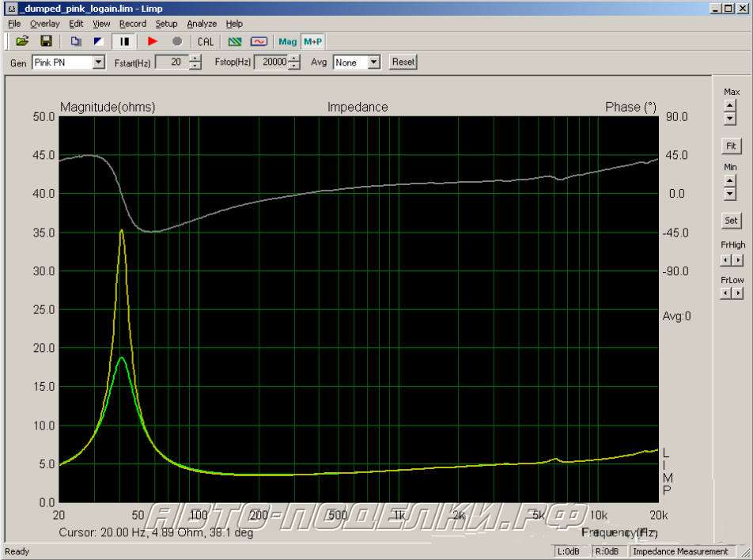Click the blue/white background color toggle icon
The image size is (753, 560).
click(x=98, y=42)
